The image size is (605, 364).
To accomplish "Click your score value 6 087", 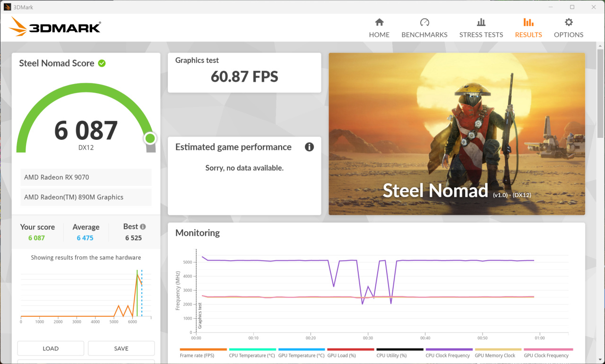I will point(36,238).
